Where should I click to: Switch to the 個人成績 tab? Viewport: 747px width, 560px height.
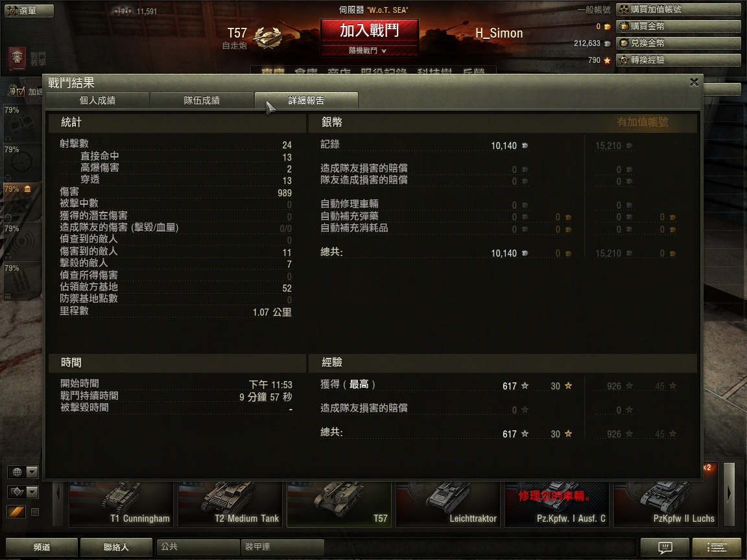[x=97, y=100]
